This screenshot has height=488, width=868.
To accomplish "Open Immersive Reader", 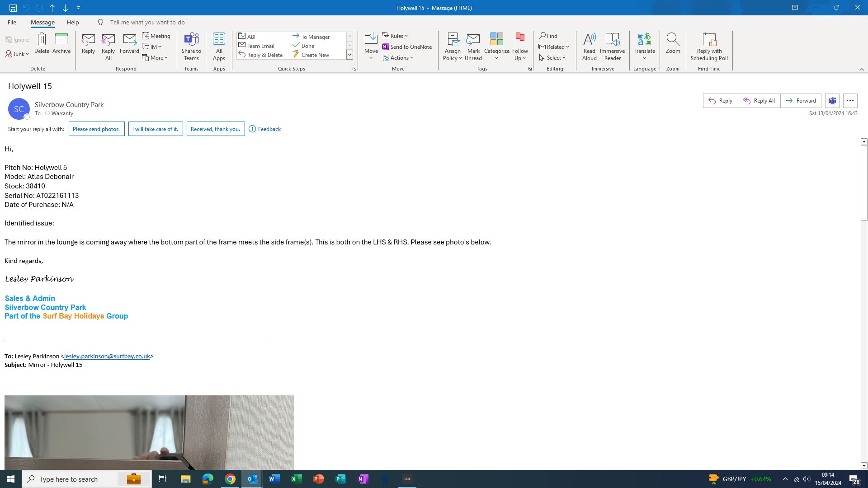I will pyautogui.click(x=612, y=46).
